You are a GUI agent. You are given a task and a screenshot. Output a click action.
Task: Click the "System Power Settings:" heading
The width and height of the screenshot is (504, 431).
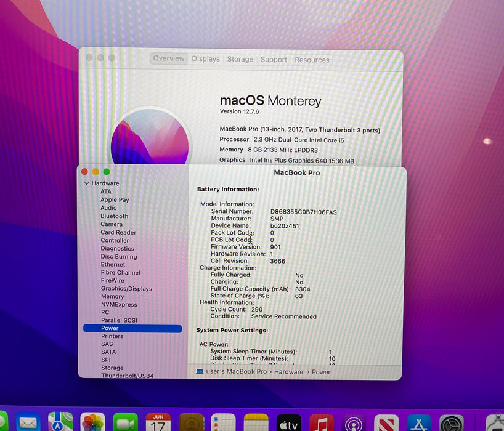pyautogui.click(x=232, y=330)
